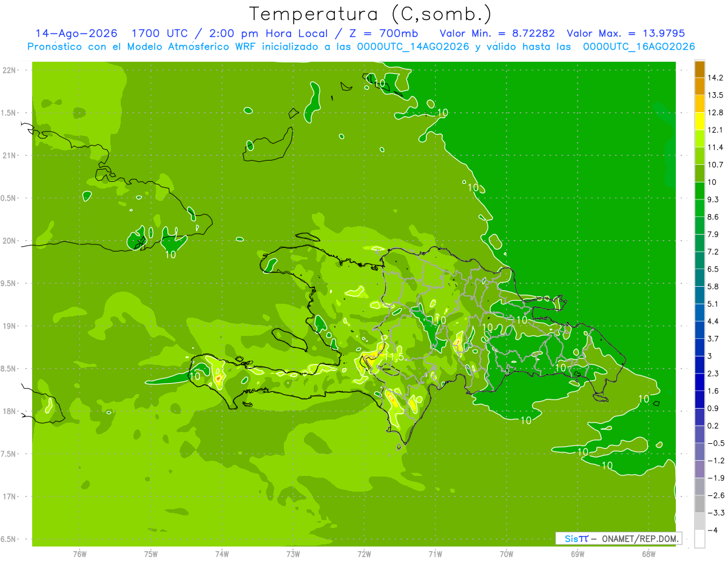The height and width of the screenshot is (562, 728).
Task: Click '-0.5' on the color scale
Action: [x=715, y=443]
